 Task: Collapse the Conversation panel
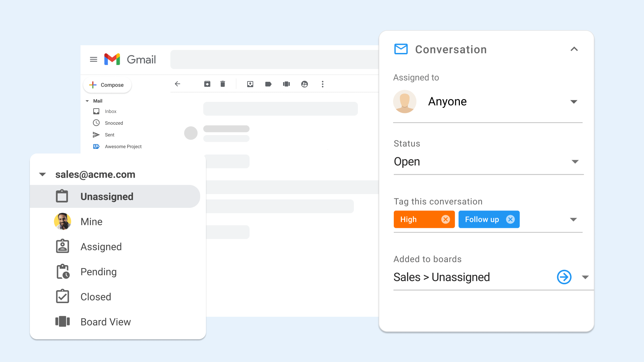click(574, 49)
